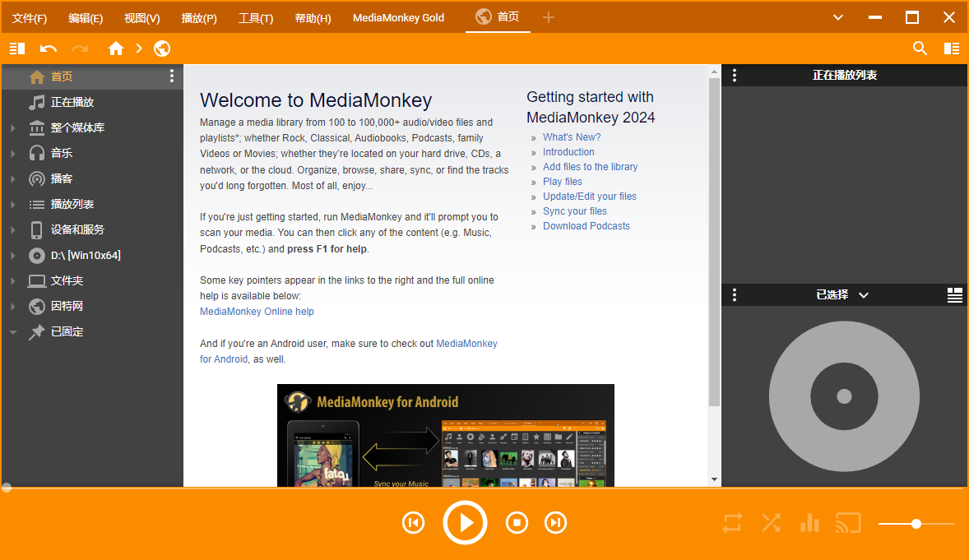Screen dimensions: 969x560
Task: Open the equalizer
Action: 809,522
